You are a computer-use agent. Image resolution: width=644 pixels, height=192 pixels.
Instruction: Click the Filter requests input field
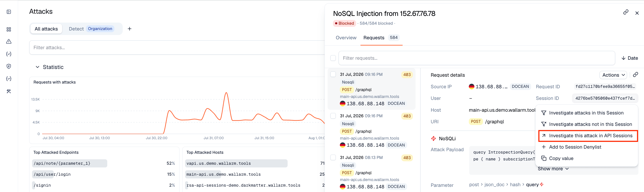coord(477,58)
